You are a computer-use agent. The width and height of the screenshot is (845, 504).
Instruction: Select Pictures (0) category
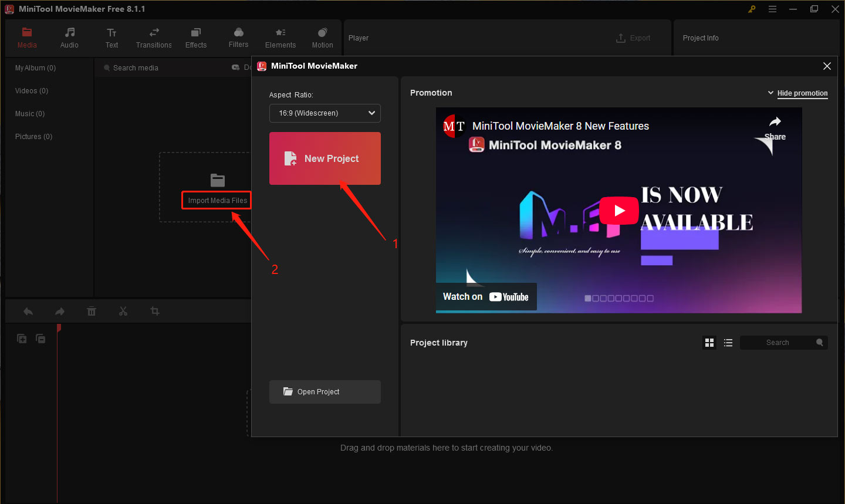(x=33, y=137)
